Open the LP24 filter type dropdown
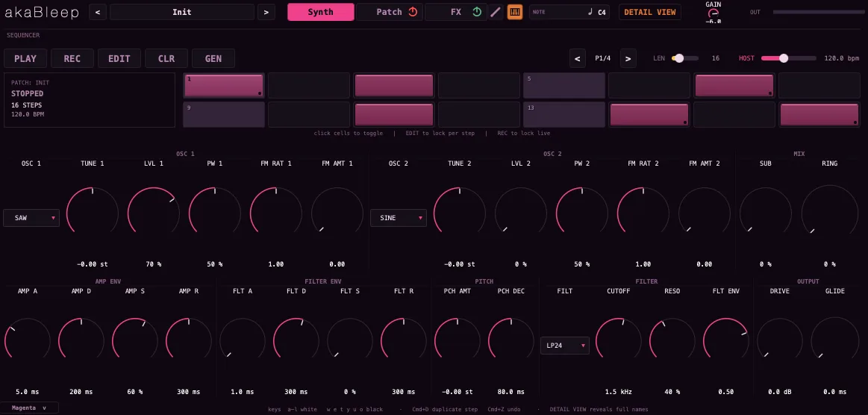Image resolution: width=868 pixels, height=415 pixels. pyautogui.click(x=565, y=346)
